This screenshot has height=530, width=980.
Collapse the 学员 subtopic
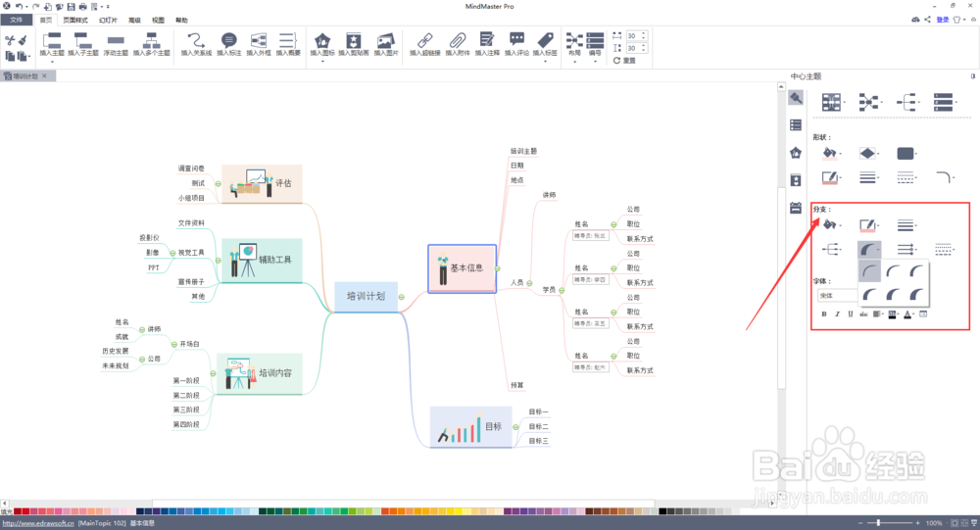[562, 290]
